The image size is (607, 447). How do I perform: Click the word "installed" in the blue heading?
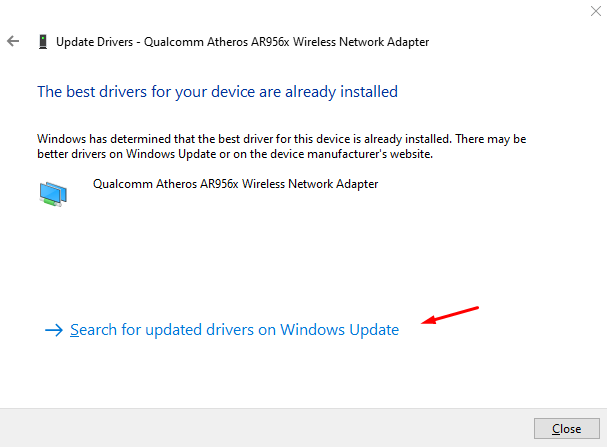click(368, 92)
